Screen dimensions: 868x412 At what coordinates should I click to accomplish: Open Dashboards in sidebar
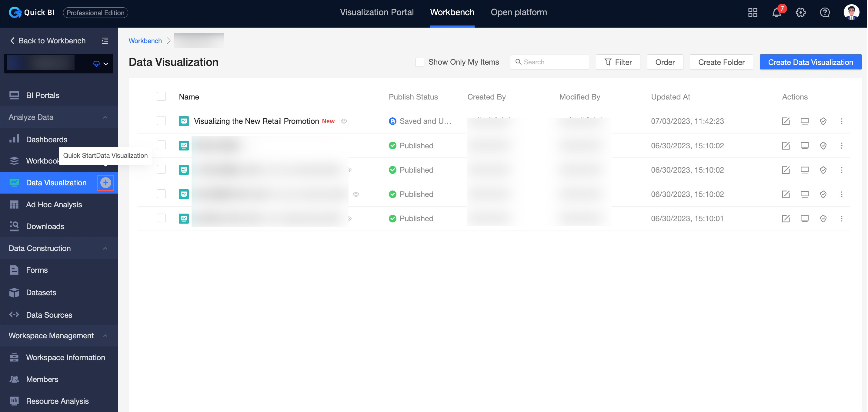[59, 139]
